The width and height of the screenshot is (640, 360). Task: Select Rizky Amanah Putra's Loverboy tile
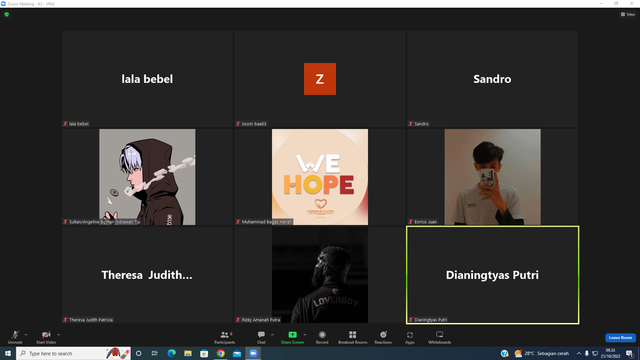[x=320, y=275]
